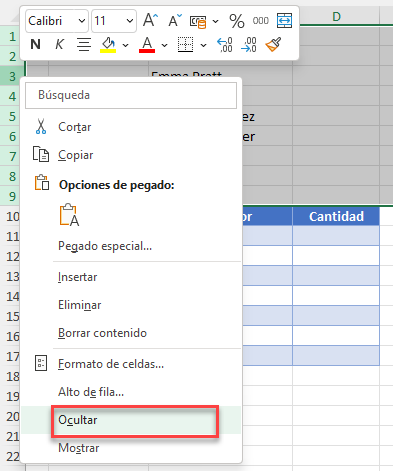Apply thousands separator (000) style
Viewport: 393px width, 471px height.
tap(260, 21)
